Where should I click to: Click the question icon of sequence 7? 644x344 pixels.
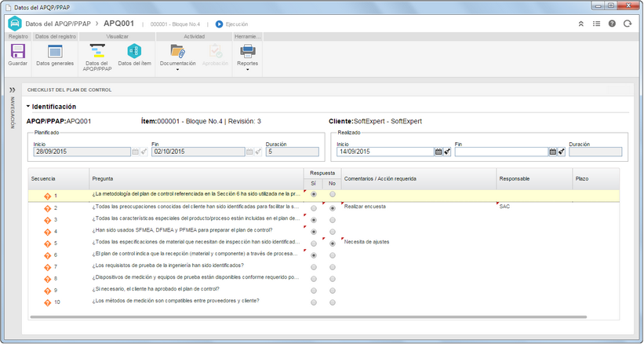47,267
